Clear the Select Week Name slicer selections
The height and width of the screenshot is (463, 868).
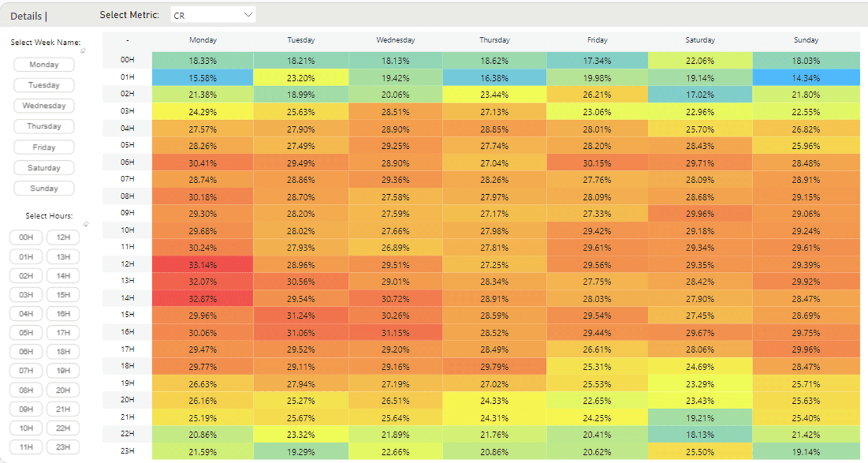83,51
